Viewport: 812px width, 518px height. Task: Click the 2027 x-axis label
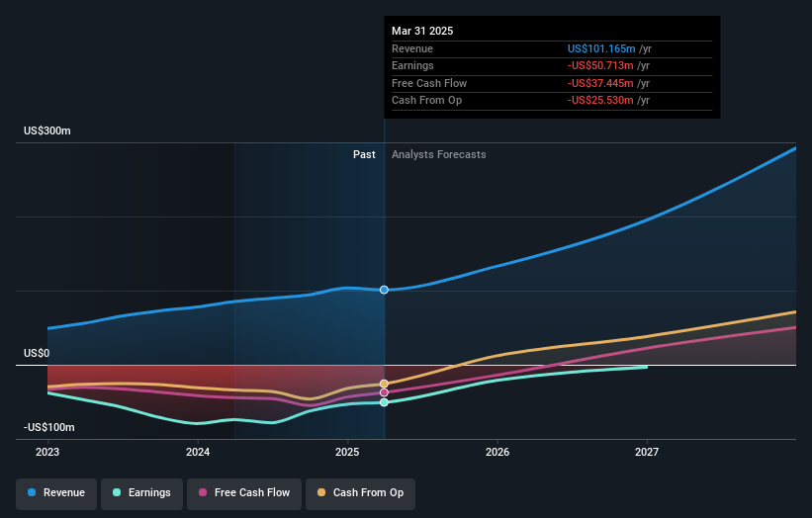click(647, 452)
